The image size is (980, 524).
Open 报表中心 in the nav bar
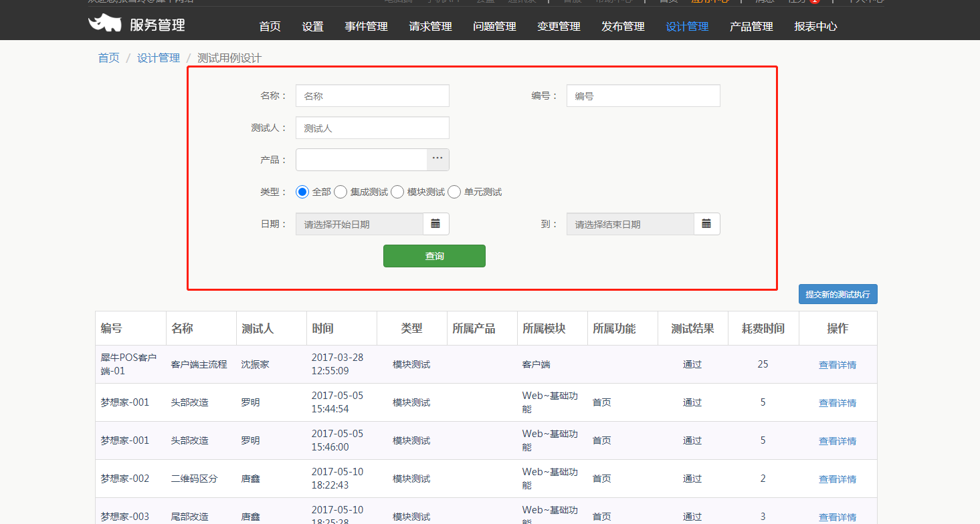[x=815, y=27]
